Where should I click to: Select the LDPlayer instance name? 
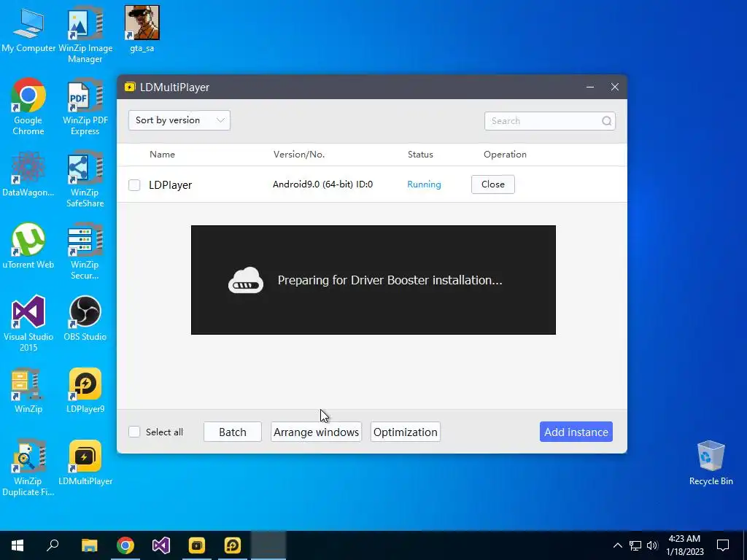pyautogui.click(x=171, y=184)
